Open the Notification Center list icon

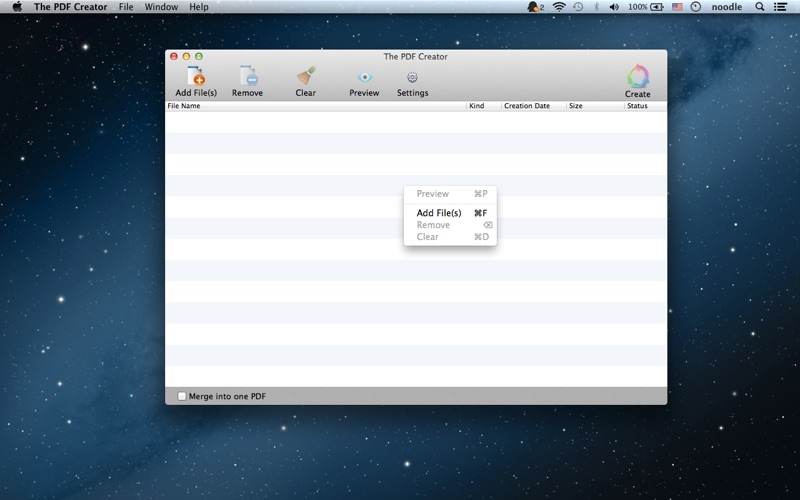[780, 7]
